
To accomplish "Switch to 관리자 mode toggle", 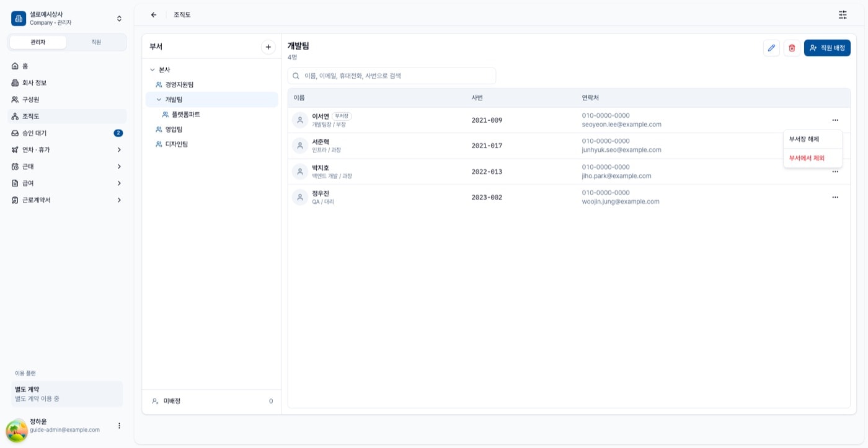I will 38,42.
